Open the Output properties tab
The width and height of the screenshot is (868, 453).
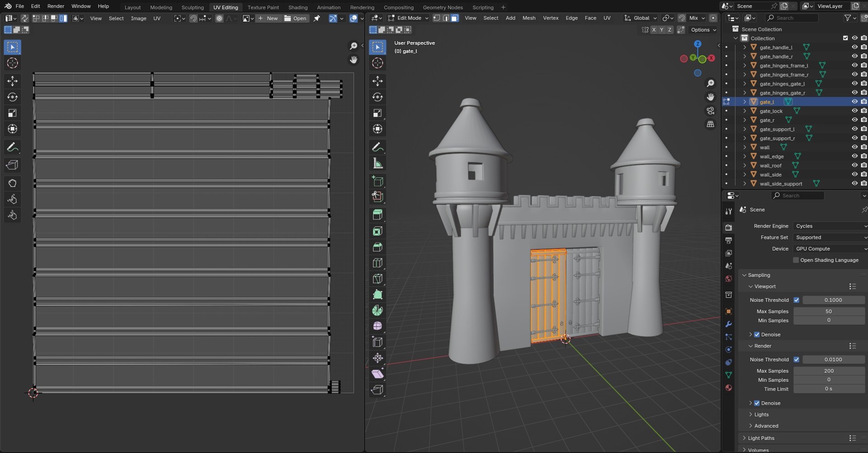[728, 240]
